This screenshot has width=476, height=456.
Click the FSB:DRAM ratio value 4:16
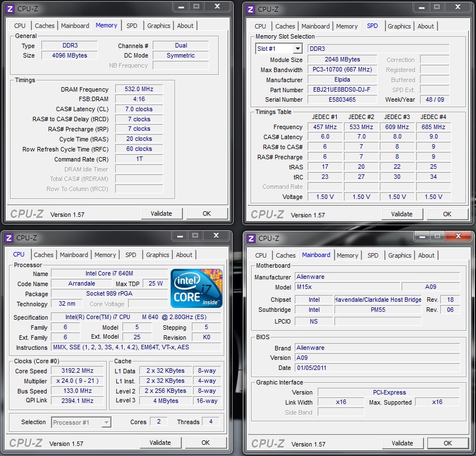click(139, 99)
